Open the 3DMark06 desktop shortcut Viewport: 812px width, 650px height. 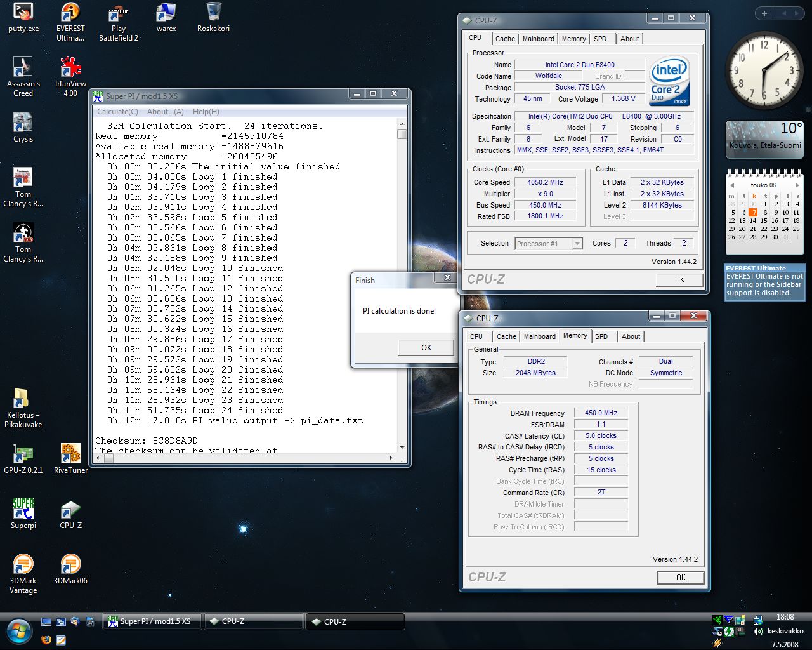[x=70, y=569]
